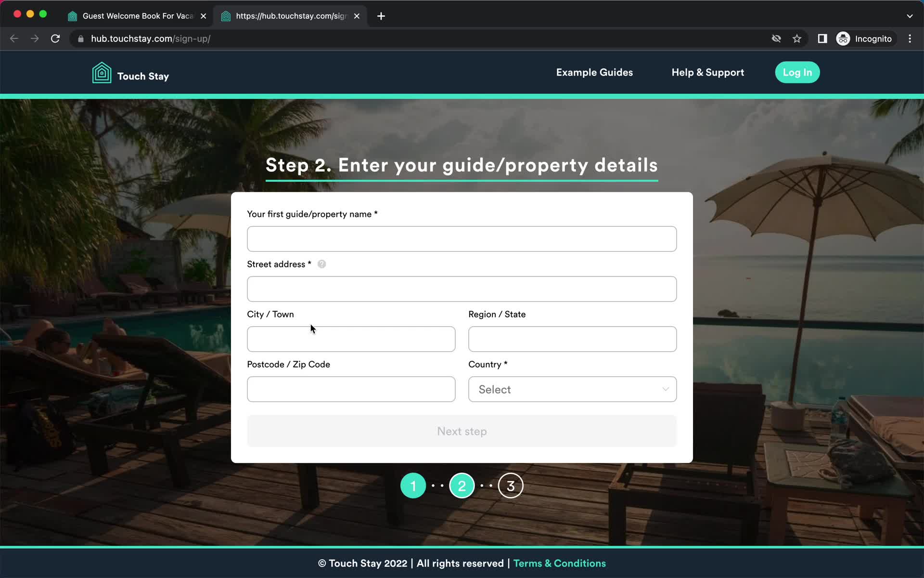Expand the chevron at top-right corner
Screen dimensions: 924x578
tap(910, 16)
